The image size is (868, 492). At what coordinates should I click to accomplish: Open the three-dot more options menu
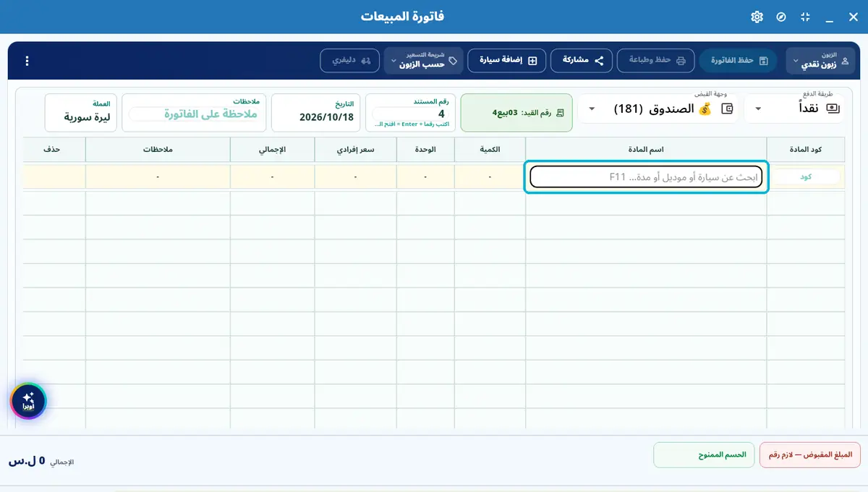pyautogui.click(x=27, y=61)
